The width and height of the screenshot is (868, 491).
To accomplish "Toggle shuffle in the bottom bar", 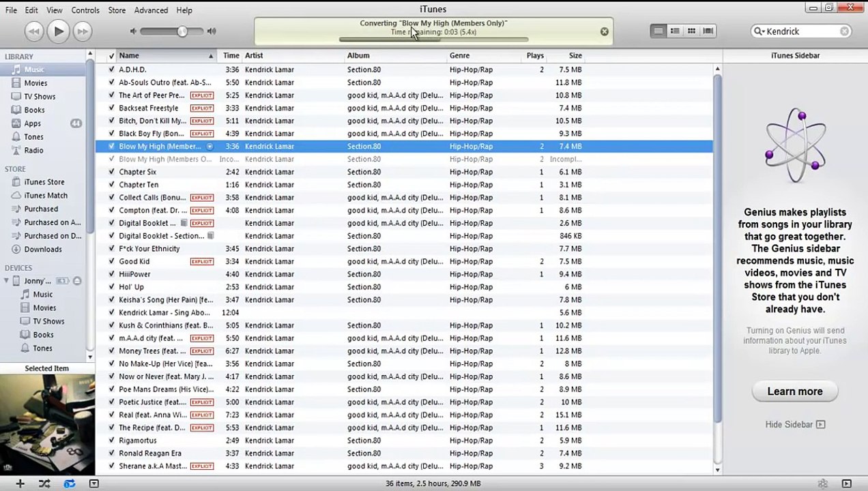I will coord(44,483).
